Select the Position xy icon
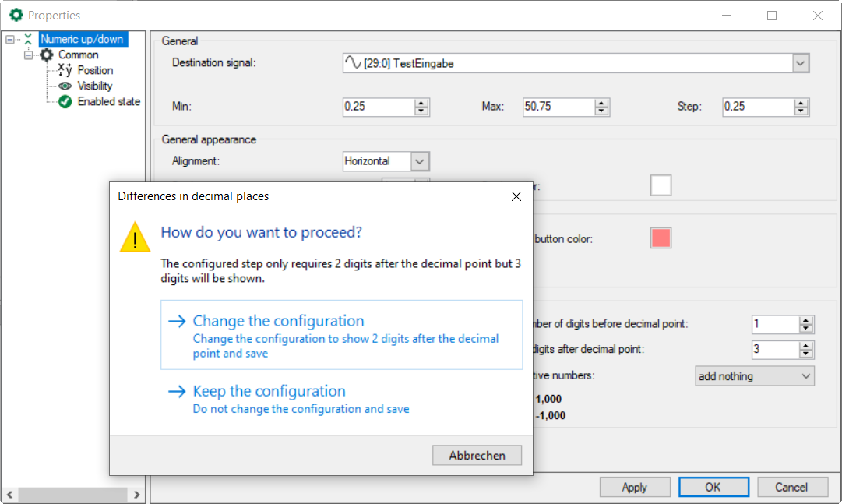 (x=65, y=70)
